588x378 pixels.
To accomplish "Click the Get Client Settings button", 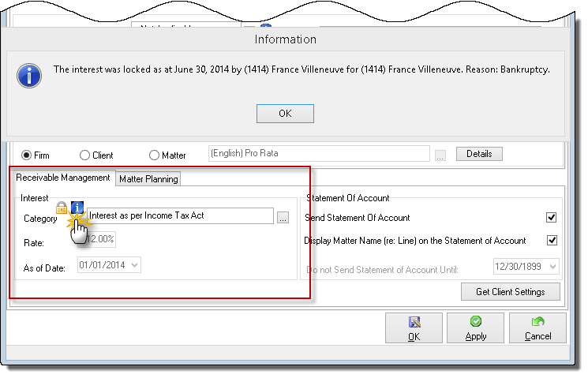I will [x=511, y=292].
